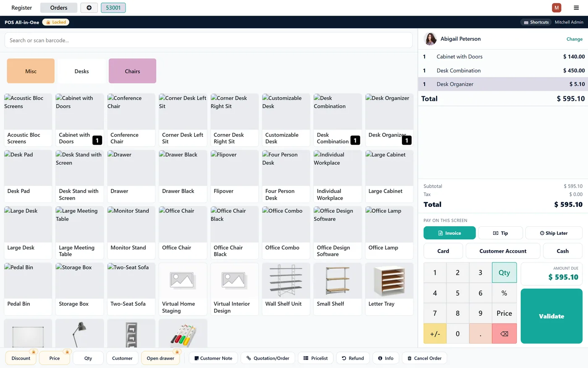This screenshot has width=588, height=368.
Task: Activate the Qty numpad mode
Action: pos(504,273)
